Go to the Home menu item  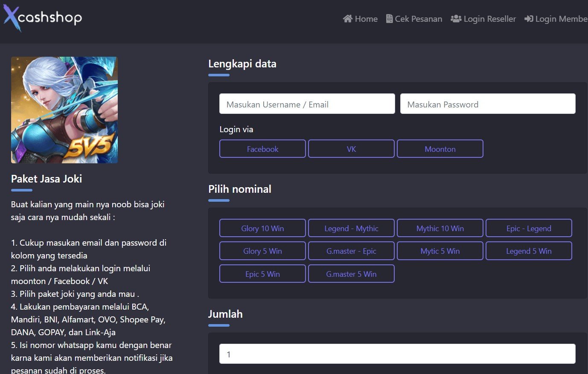pyautogui.click(x=360, y=19)
